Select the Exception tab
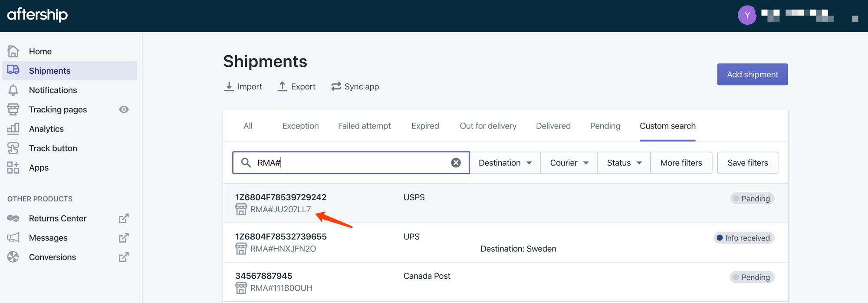Screen dimensions: 868x303 [x=300, y=126]
